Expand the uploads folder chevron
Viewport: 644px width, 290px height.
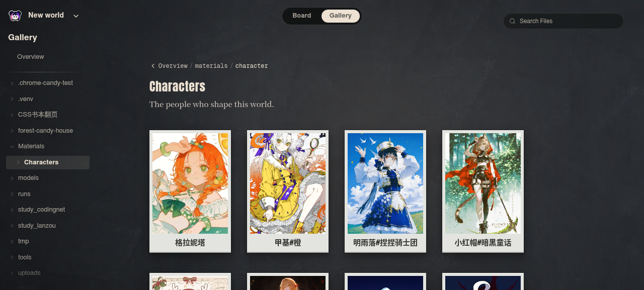click(12, 273)
